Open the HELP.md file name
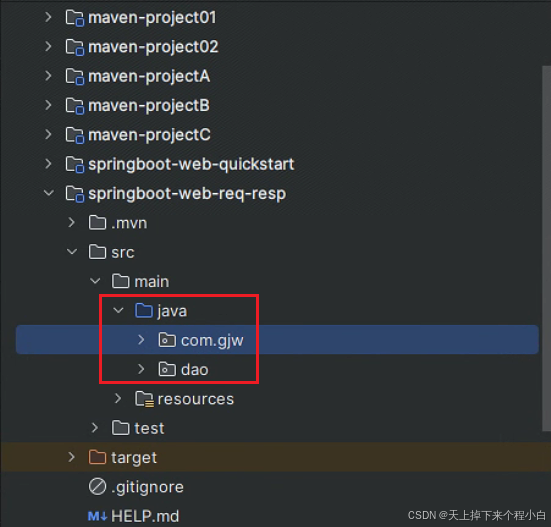551x527 pixels. pos(145,516)
